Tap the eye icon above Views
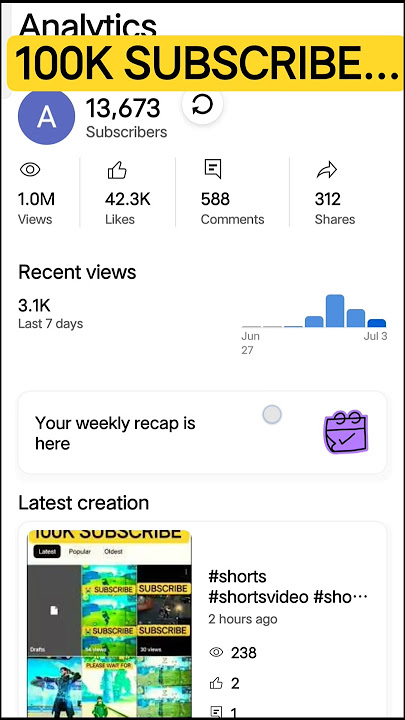Screen dimensions: 405x720 pyautogui.click(x=30, y=169)
